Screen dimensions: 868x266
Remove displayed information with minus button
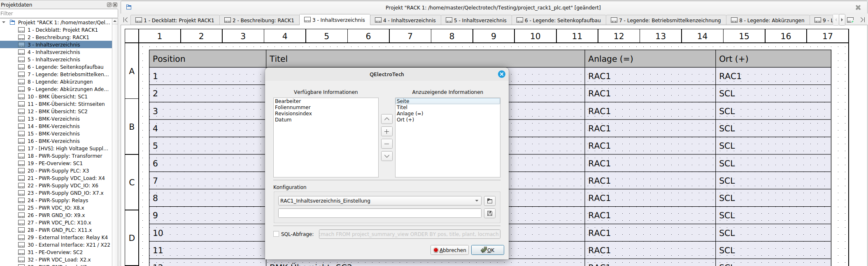386,144
